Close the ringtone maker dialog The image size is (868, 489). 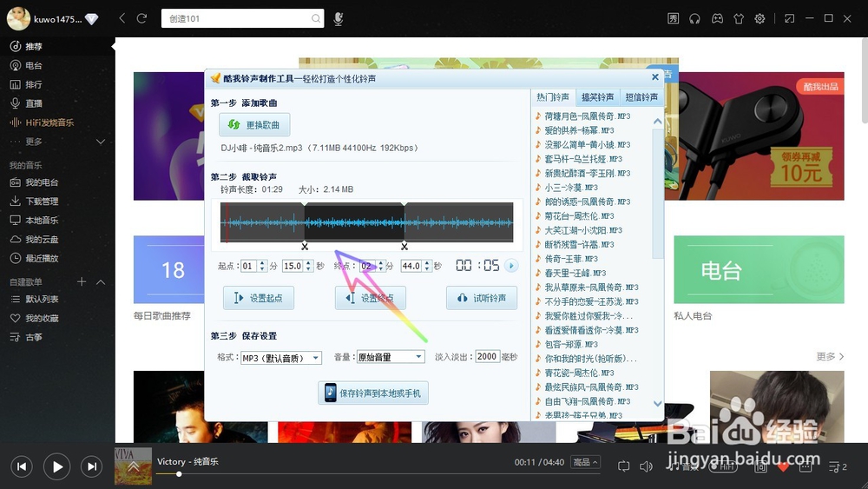pyautogui.click(x=654, y=77)
